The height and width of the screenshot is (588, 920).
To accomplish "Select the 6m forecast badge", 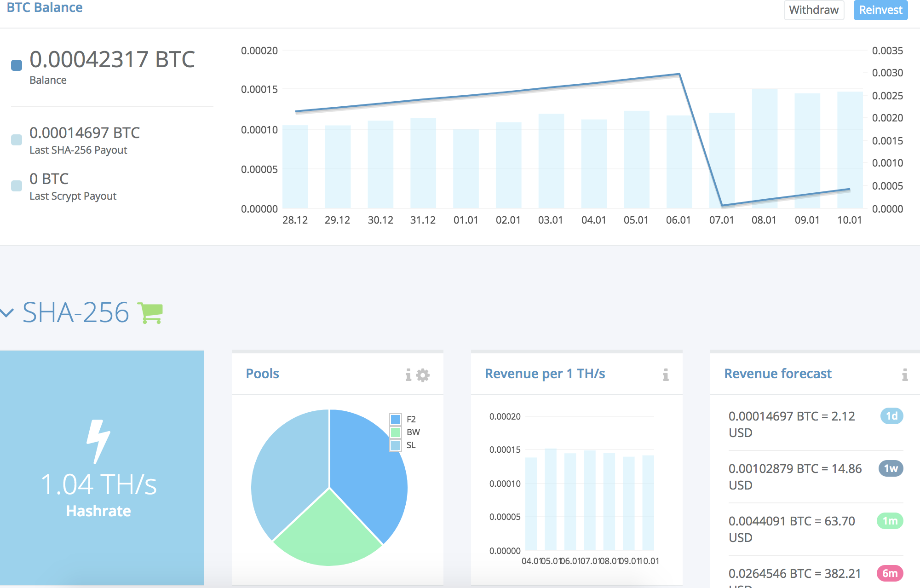I will (890, 573).
